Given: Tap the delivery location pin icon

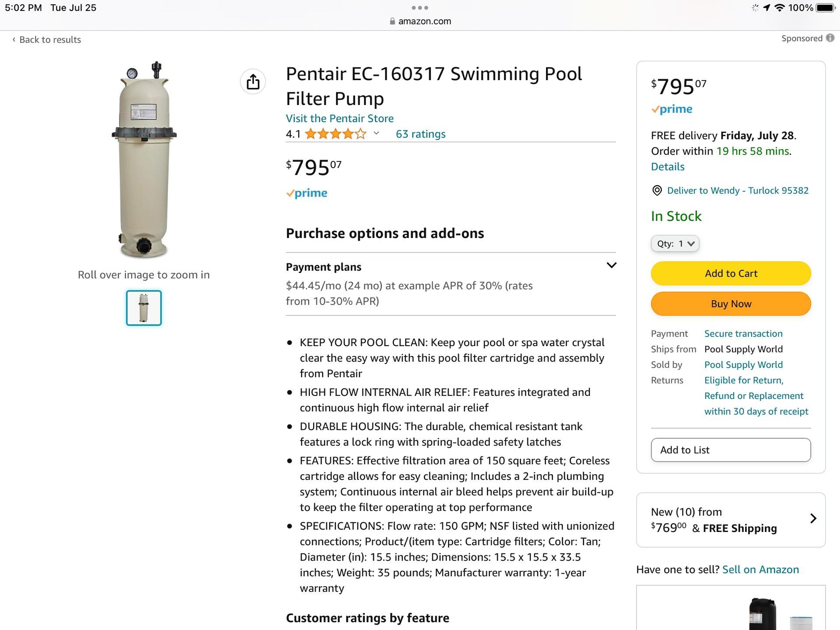Looking at the screenshot, I should 657,190.
